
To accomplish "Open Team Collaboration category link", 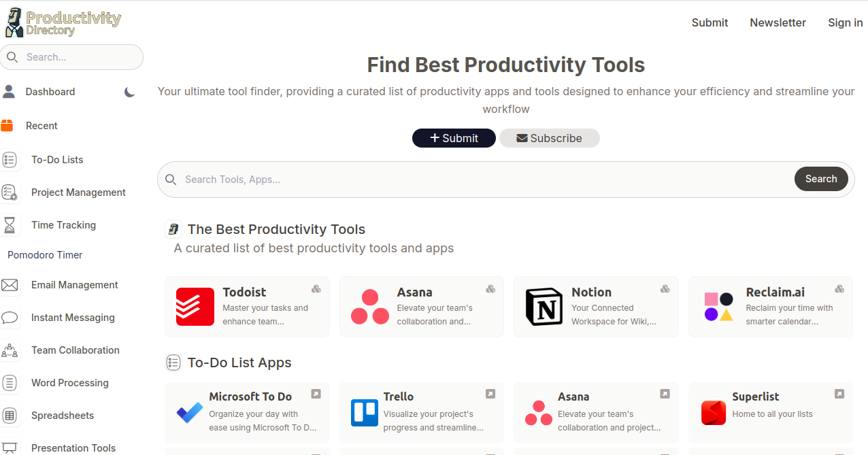I will pos(76,350).
